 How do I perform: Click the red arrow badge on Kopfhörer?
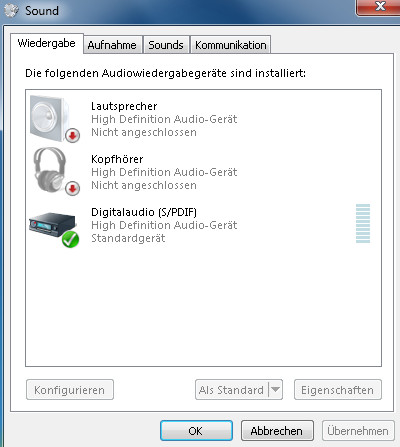click(72, 189)
